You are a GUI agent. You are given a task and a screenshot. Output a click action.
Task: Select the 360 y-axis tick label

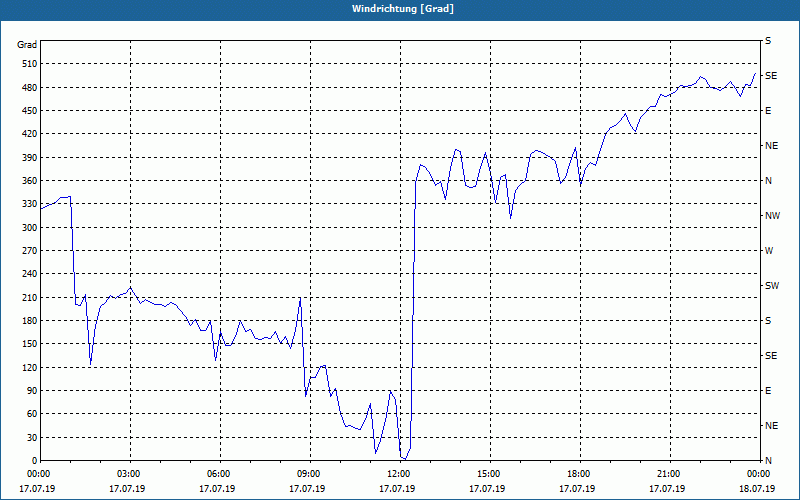30,181
